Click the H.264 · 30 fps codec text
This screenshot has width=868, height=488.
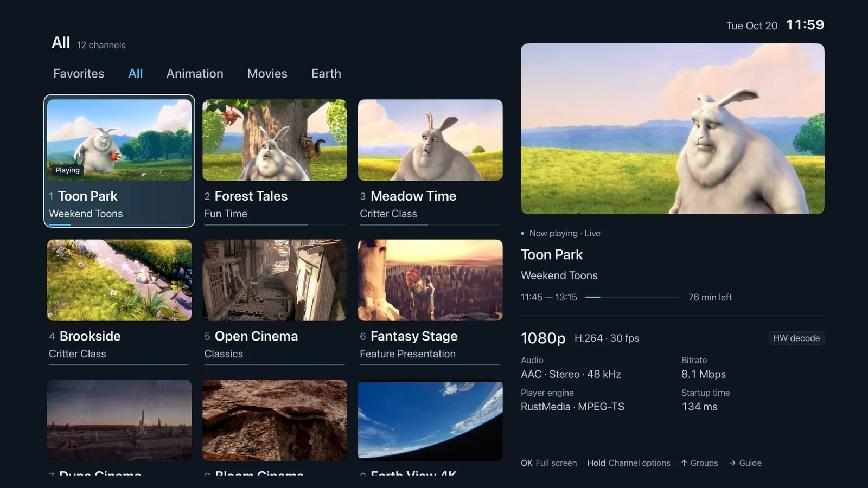(607, 338)
